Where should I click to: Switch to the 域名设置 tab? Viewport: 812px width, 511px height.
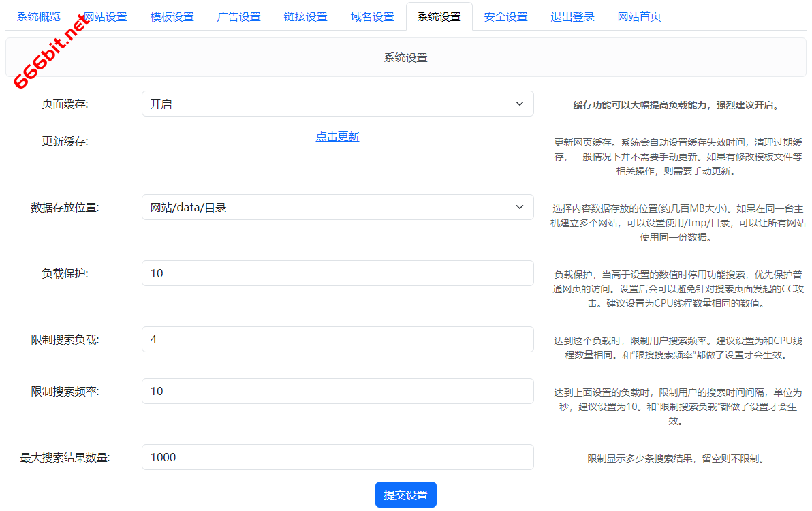point(372,16)
